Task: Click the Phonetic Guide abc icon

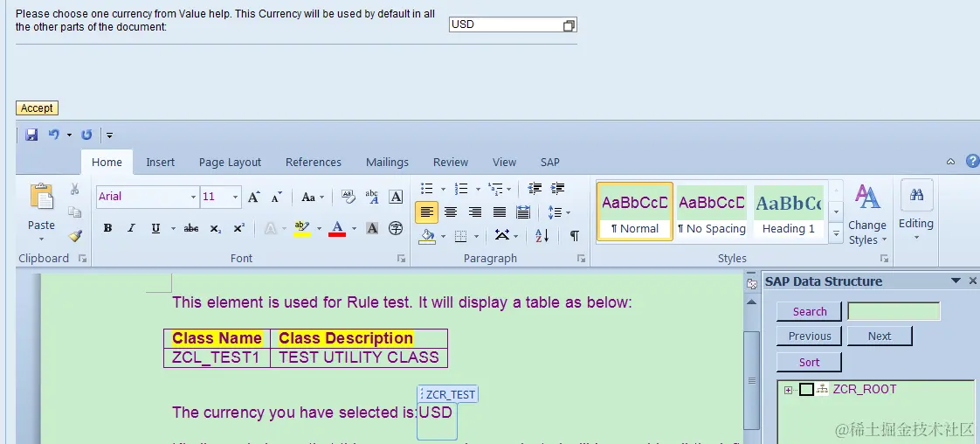Action: (x=372, y=197)
